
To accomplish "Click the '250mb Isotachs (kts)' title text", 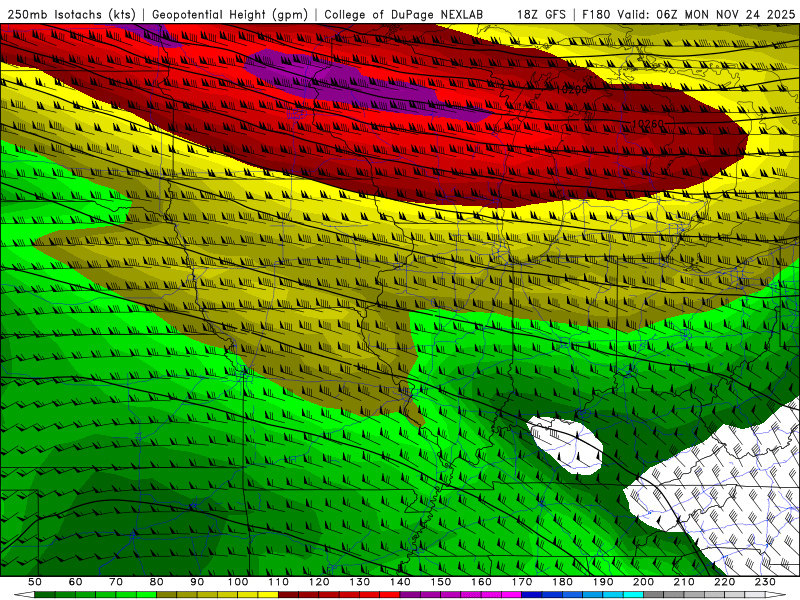I will click(x=71, y=15).
